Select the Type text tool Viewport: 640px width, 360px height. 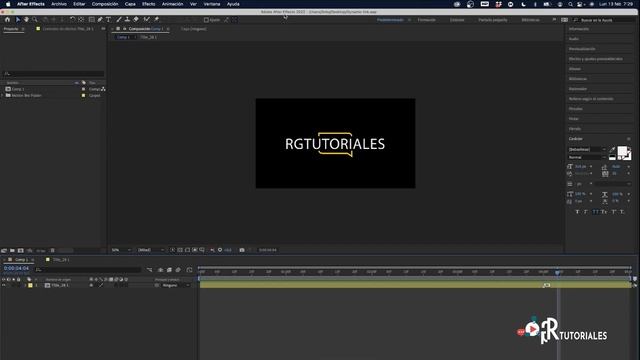click(x=108, y=19)
